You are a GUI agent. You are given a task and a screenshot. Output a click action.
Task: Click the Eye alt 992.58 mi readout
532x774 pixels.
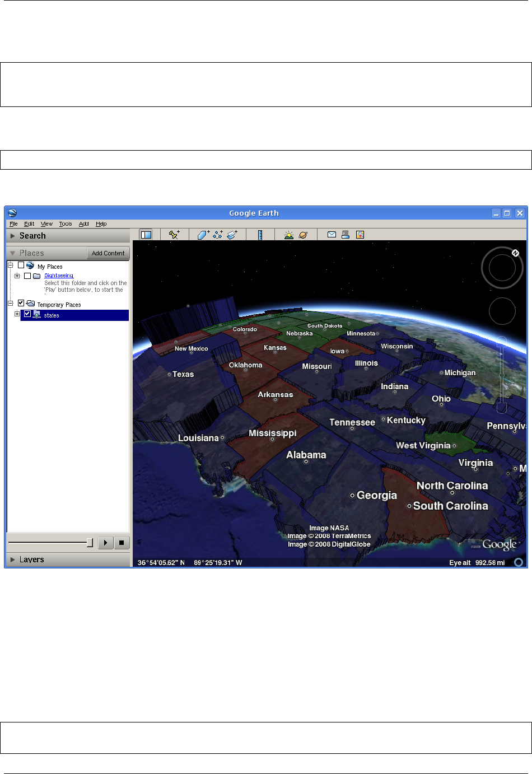point(477,562)
